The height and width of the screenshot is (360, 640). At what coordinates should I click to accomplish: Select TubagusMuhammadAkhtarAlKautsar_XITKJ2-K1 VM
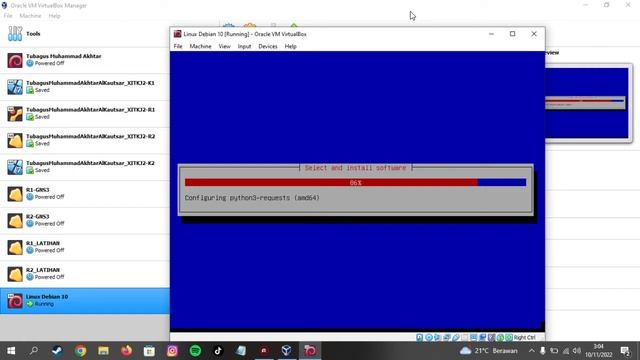click(x=84, y=87)
